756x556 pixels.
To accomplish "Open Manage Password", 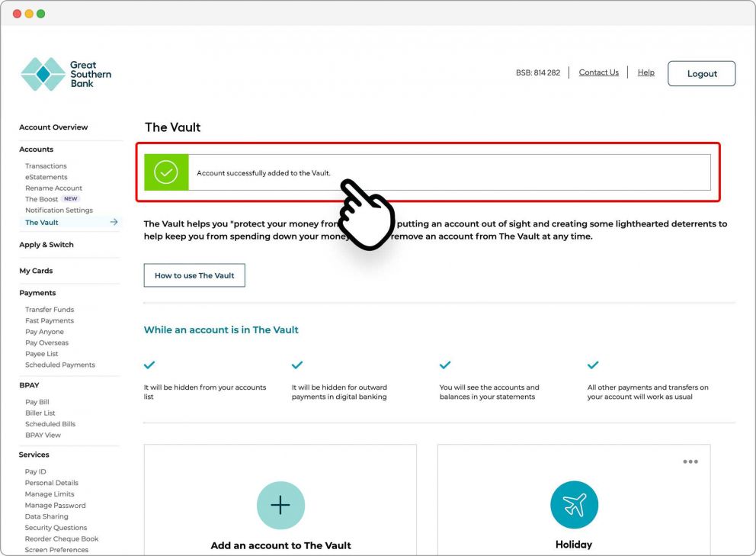I will point(55,506).
